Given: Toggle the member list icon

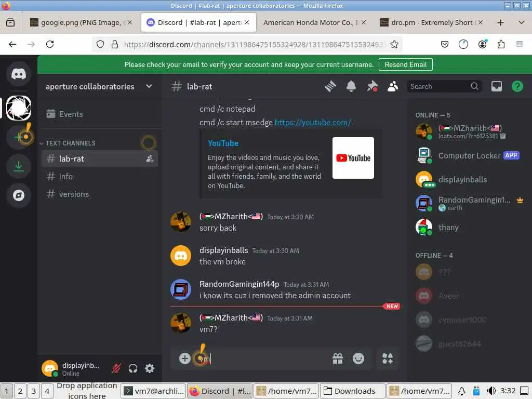Looking at the screenshot, I should (x=393, y=87).
